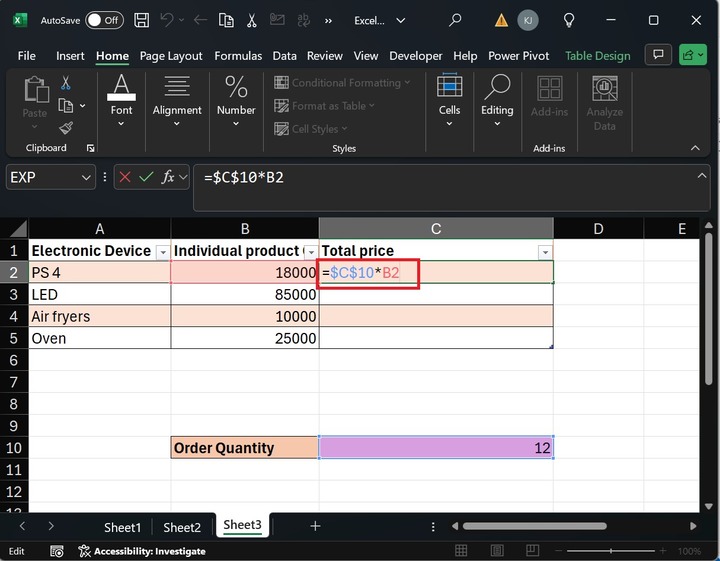Confirm the formula with the checkmark icon
This screenshot has width=720, height=561.
click(x=146, y=177)
